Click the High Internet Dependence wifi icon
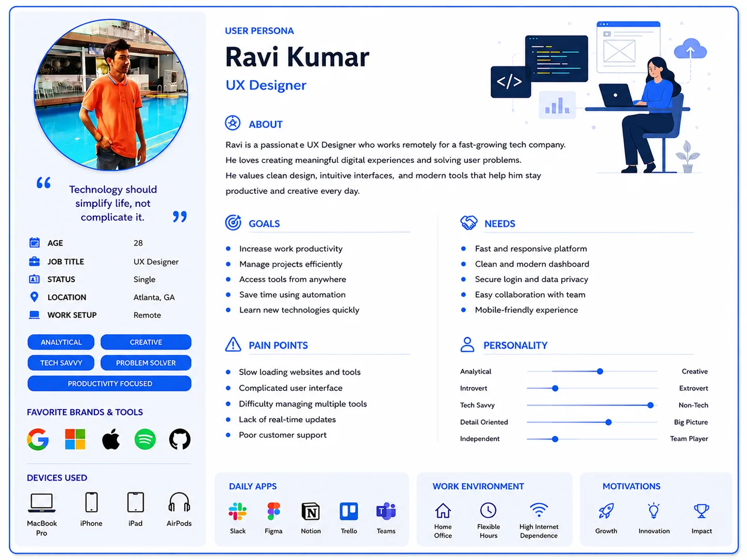This screenshot has height=560, width=747. [539, 510]
